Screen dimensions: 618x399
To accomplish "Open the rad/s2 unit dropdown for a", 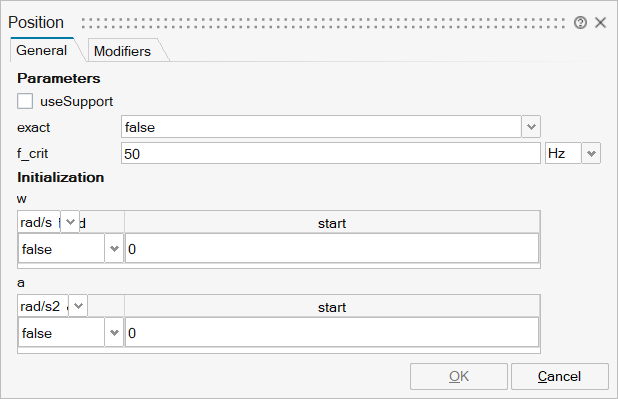I will point(78,306).
